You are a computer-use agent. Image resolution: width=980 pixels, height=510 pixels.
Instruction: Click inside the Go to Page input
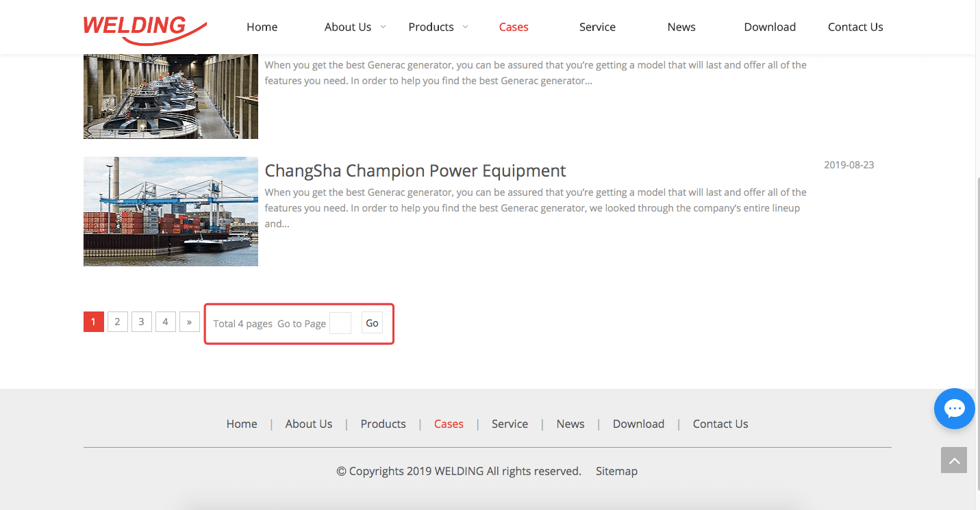point(340,323)
